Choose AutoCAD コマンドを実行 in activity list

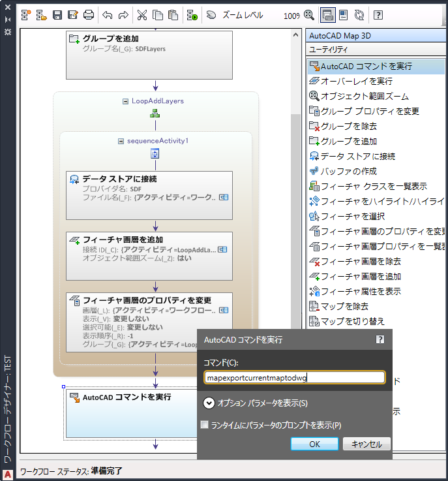coord(376,67)
